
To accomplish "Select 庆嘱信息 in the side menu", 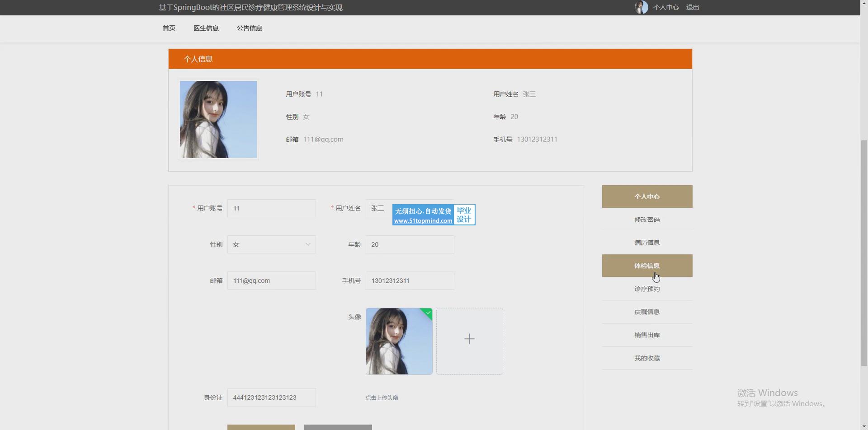I will [x=647, y=312].
